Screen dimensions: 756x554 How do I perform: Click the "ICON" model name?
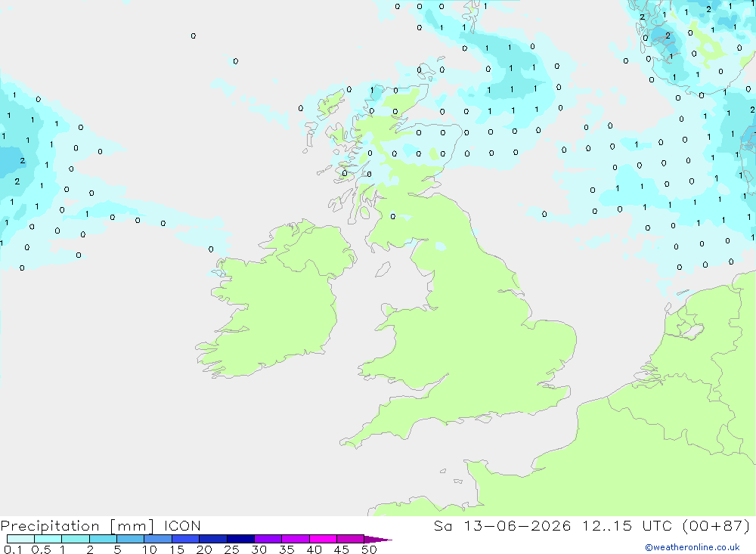(x=182, y=526)
